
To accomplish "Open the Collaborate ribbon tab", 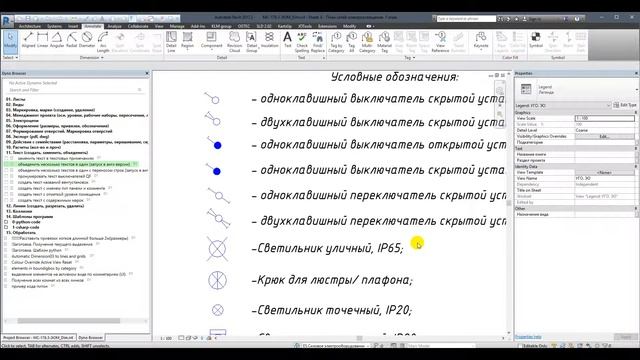I will [138, 26].
